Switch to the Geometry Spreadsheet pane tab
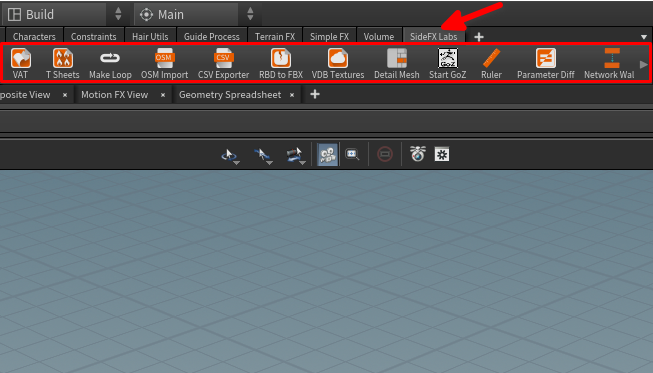Screen dimensions: 653x373 pyautogui.click(x=230, y=95)
